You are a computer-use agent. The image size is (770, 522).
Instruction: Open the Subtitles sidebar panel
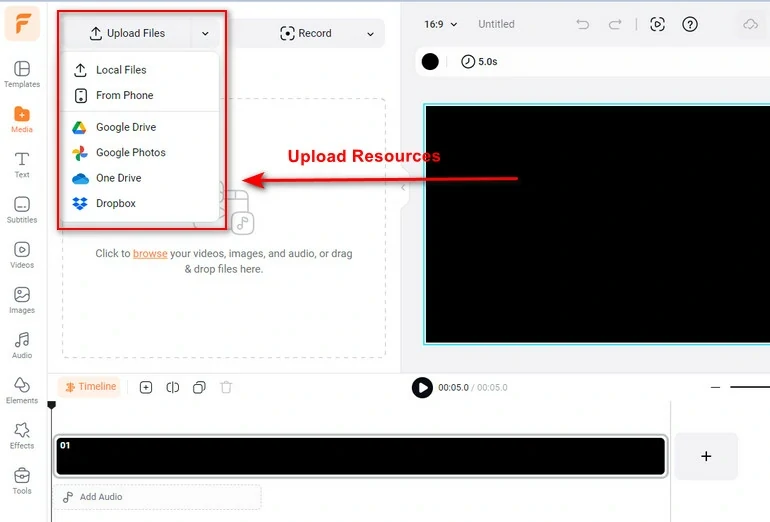coord(22,210)
